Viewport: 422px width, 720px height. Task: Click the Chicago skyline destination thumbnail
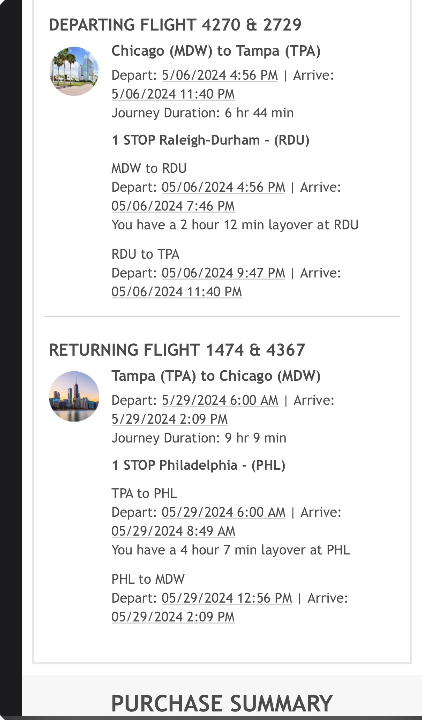74,396
